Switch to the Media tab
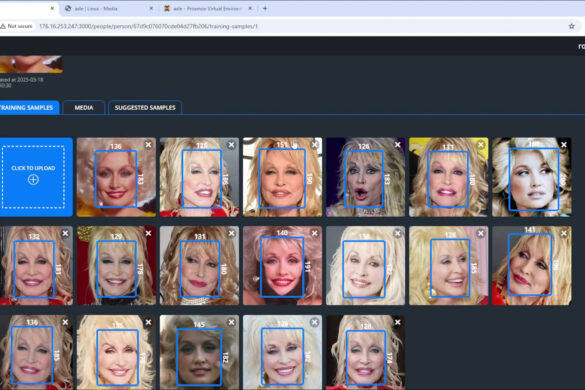This screenshot has width=585, height=390. point(84,107)
